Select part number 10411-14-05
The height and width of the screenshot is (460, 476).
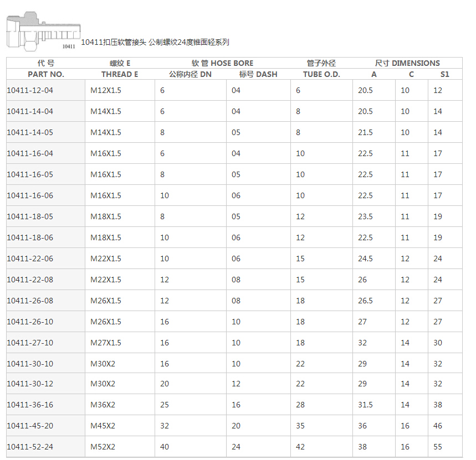pyautogui.click(x=30, y=132)
